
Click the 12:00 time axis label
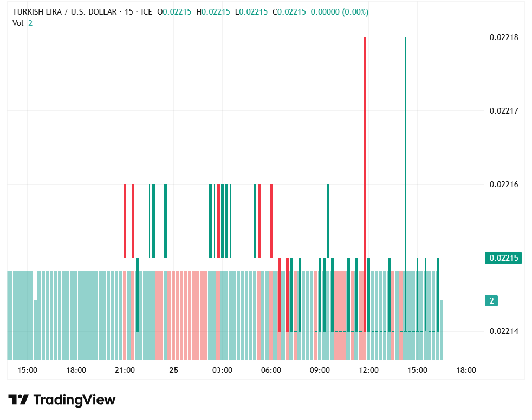(369, 370)
